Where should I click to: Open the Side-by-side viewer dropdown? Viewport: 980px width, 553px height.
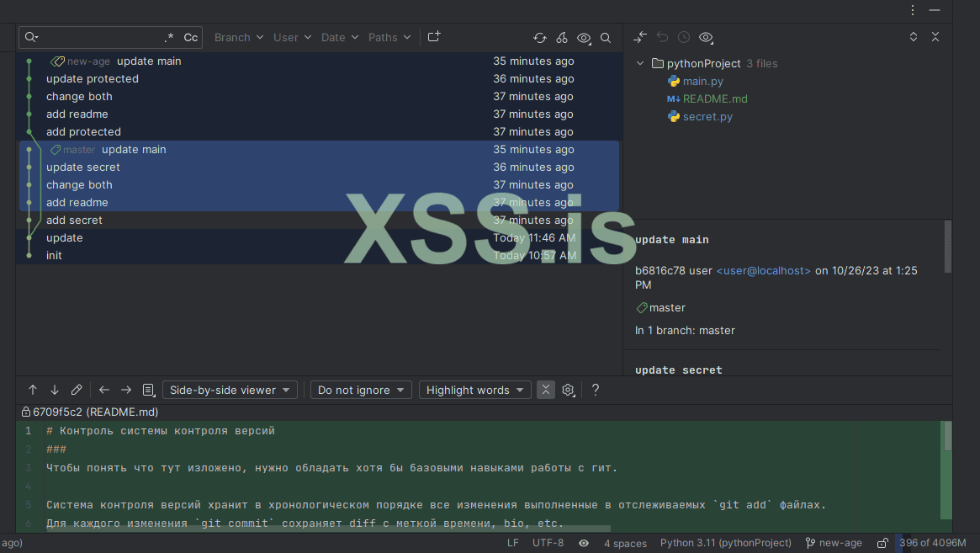pyautogui.click(x=229, y=390)
